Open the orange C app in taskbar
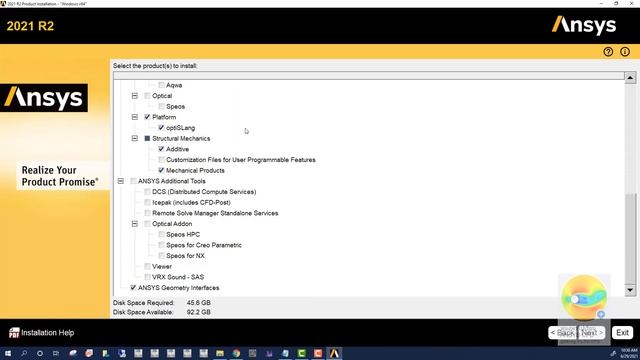 pyautogui.click(x=318, y=353)
